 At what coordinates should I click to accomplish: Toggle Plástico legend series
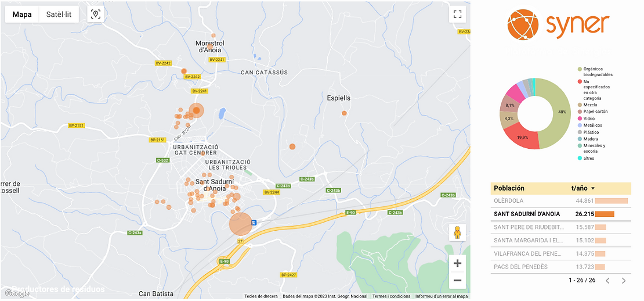(591, 132)
